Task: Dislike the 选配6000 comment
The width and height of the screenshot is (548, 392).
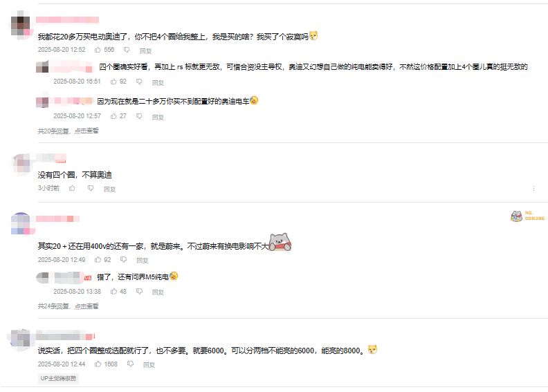Action: [x=130, y=364]
